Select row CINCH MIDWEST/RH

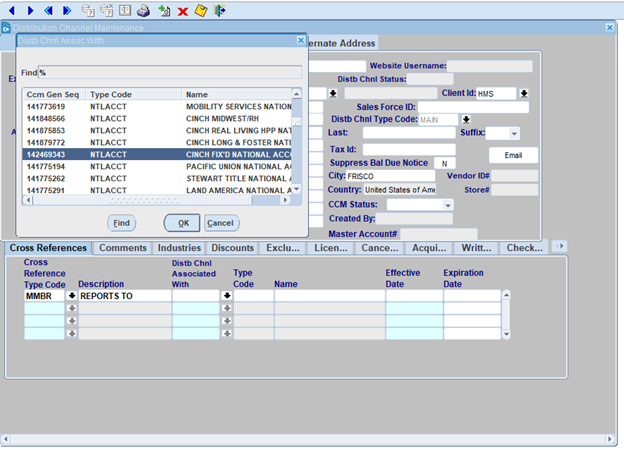pos(157,119)
